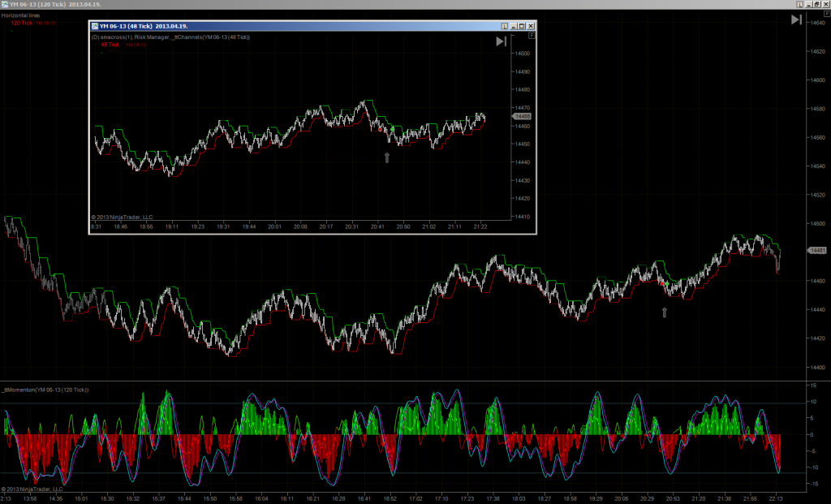Minimize the 120 Tick chart window
The height and width of the screenshot is (504, 831).
click(809, 4)
